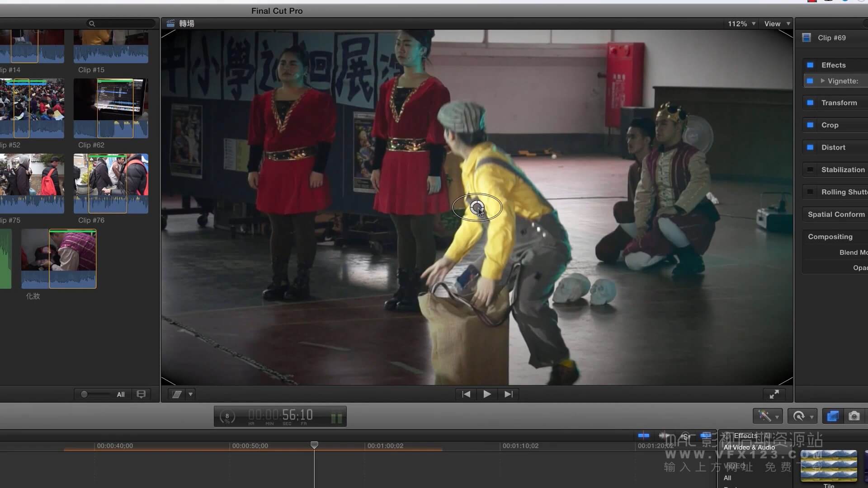Toggle the Crop section checkbox
This screenshot has height=488, width=868.
[810, 125]
